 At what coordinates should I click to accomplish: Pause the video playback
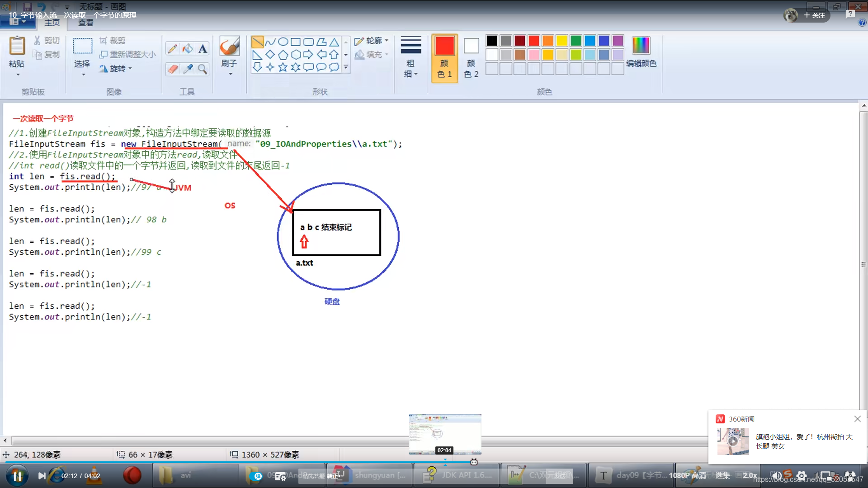pyautogui.click(x=18, y=476)
